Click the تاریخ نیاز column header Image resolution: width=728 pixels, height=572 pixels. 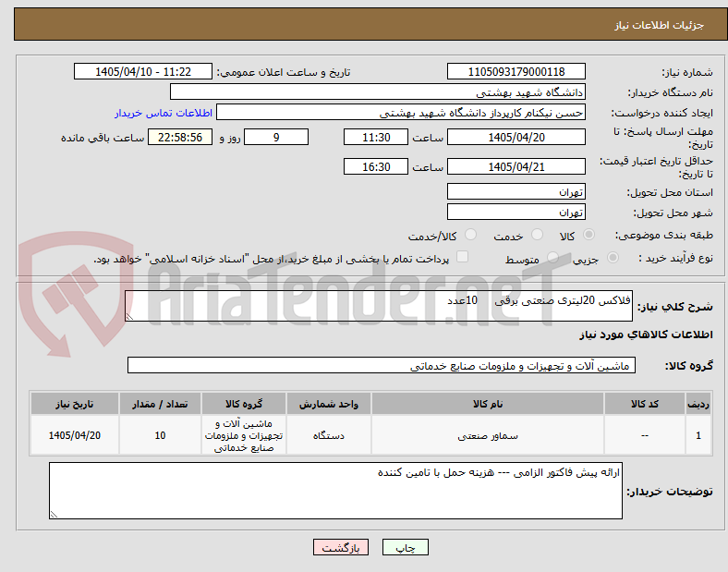(75, 404)
